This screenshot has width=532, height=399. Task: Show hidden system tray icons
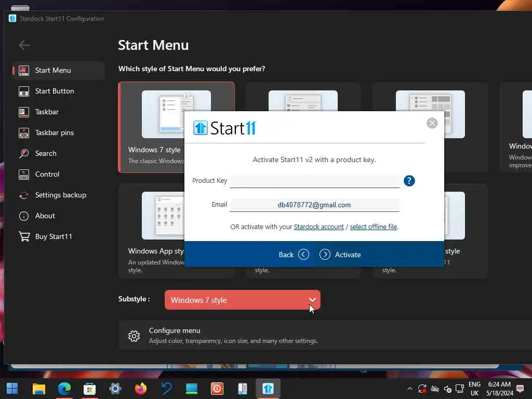[410, 389]
